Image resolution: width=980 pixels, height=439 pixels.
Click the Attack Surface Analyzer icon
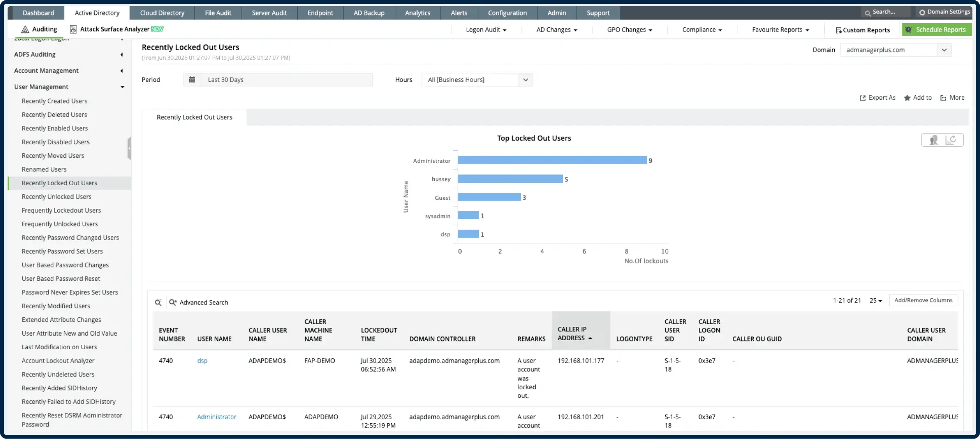pos(73,29)
